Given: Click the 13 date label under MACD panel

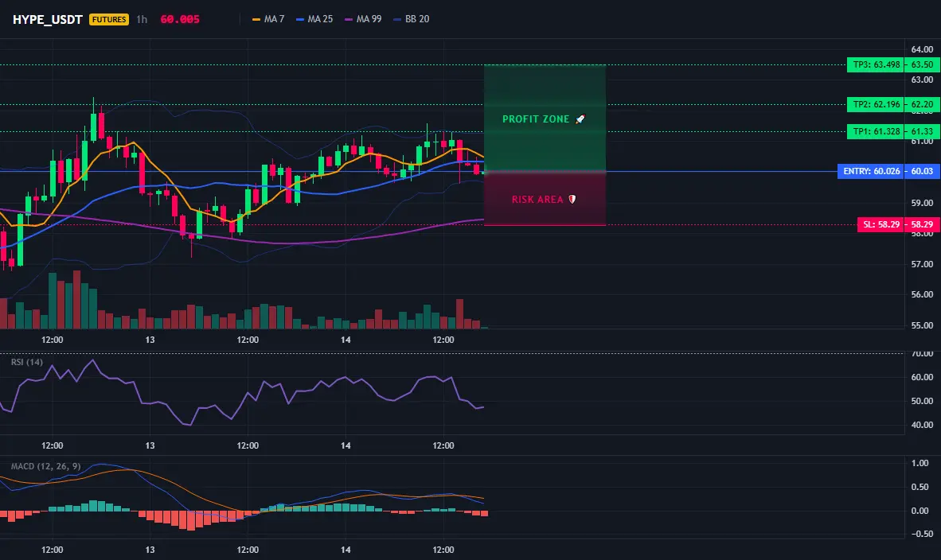Looking at the screenshot, I should 150,550.
